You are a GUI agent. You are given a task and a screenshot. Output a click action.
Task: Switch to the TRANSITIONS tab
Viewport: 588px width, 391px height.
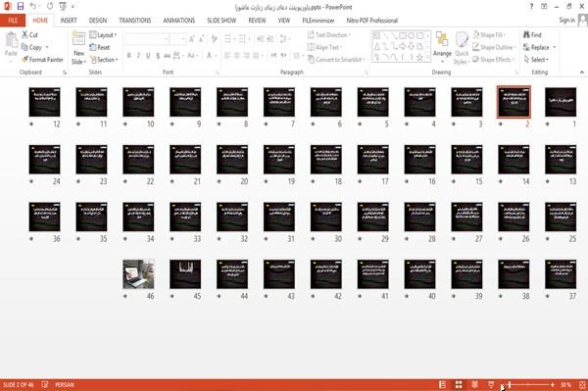coord(135,21)
